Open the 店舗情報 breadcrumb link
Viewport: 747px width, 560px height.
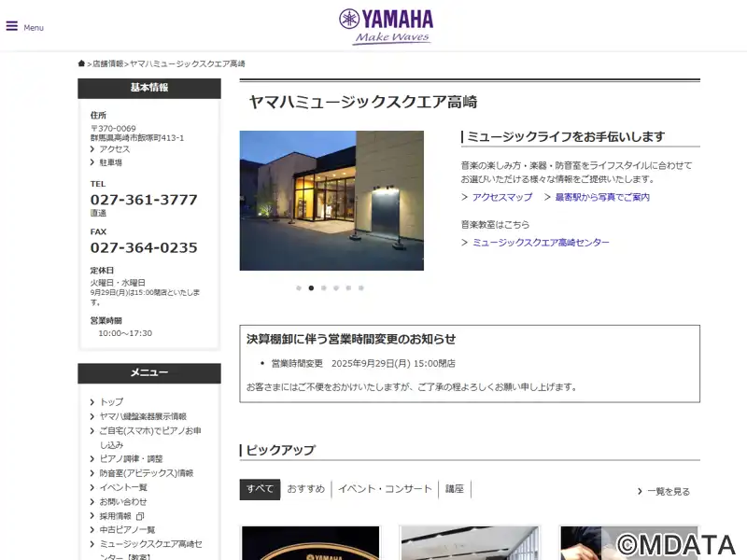(107, 63)
